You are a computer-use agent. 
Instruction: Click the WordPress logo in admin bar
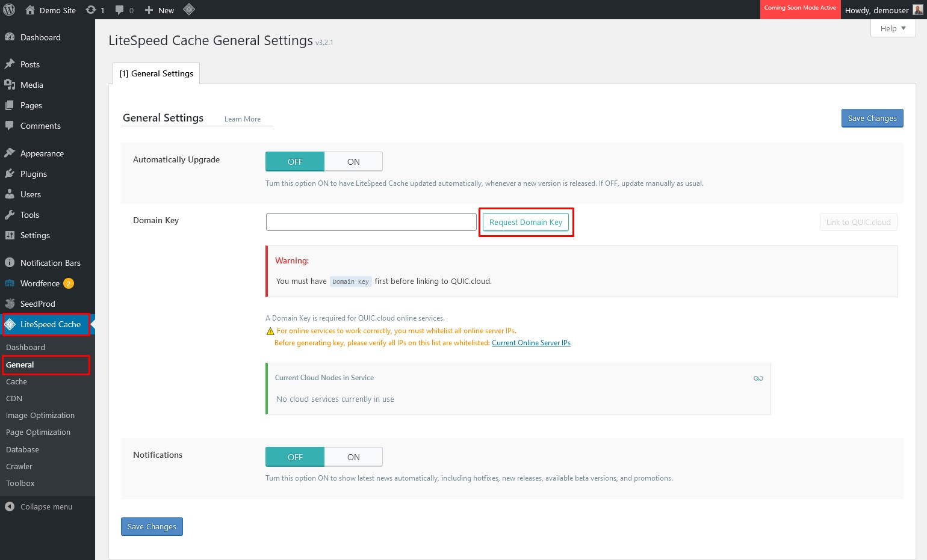9,10
